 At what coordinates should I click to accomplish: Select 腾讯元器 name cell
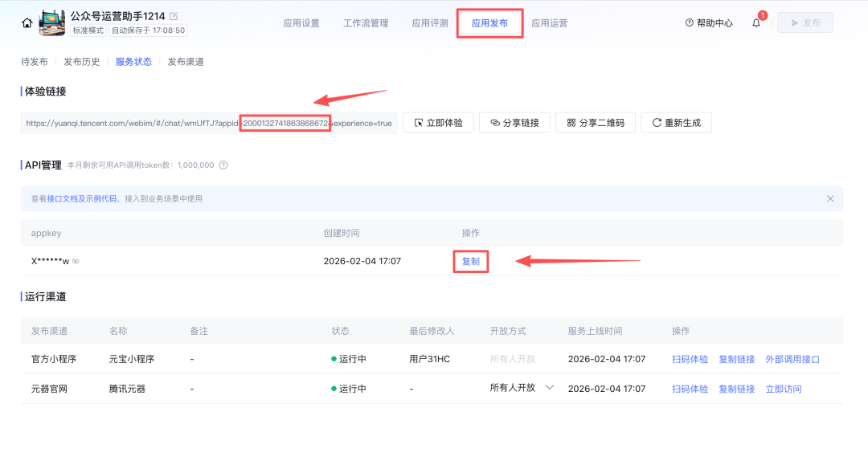[x=127, y=389]
